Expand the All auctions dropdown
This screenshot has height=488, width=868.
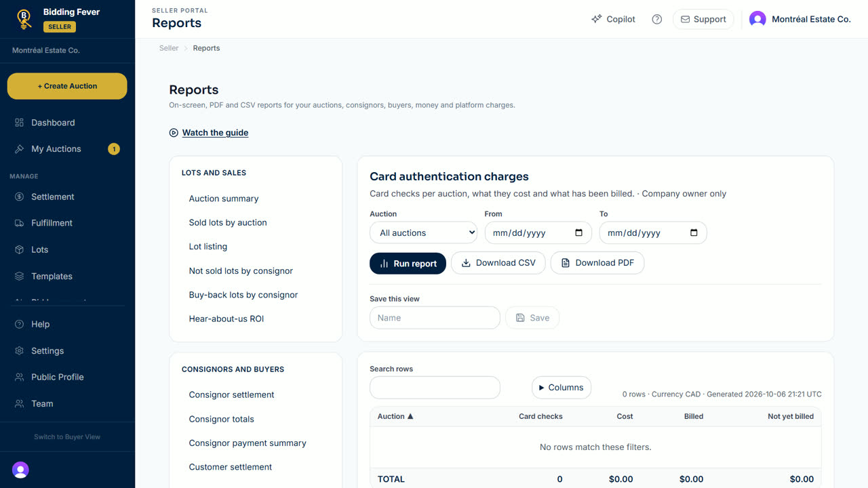(x=424, y=232)
